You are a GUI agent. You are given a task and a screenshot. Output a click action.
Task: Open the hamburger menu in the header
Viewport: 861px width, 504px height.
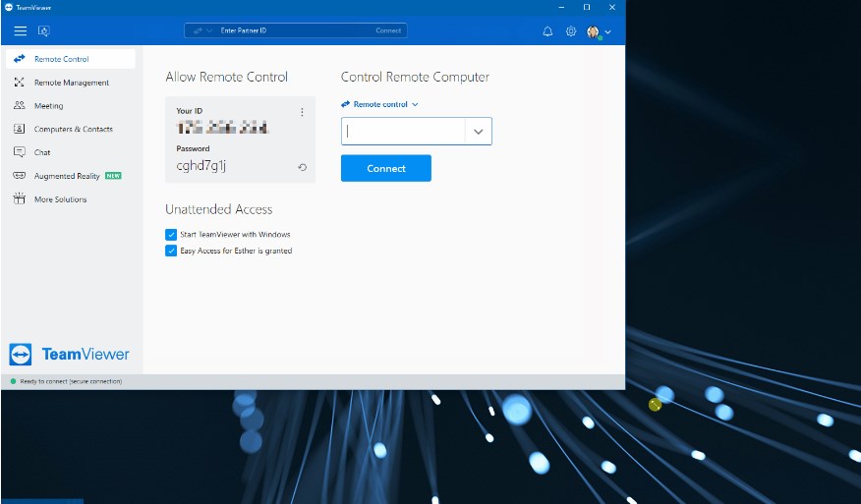(x=21, y=30)
